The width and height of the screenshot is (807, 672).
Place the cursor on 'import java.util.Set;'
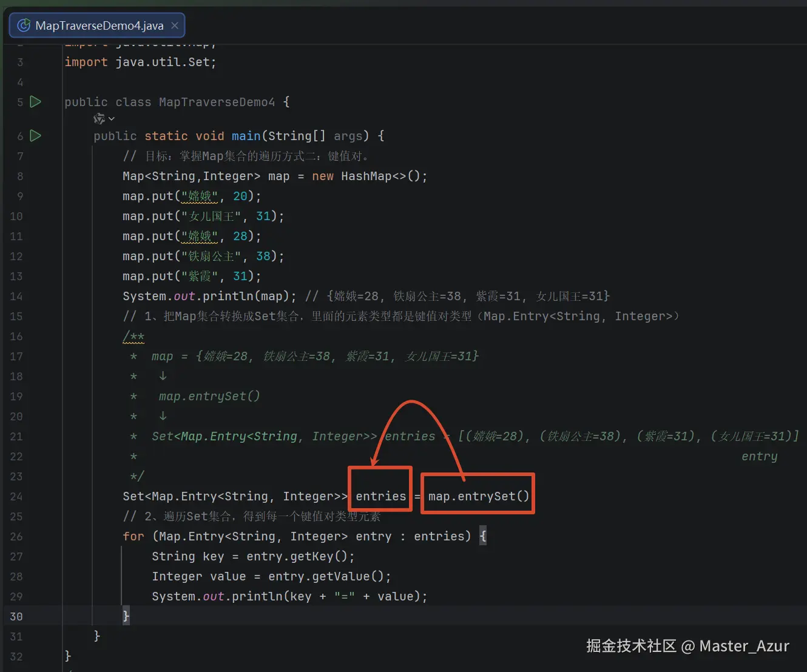click(x=140, y=62)
